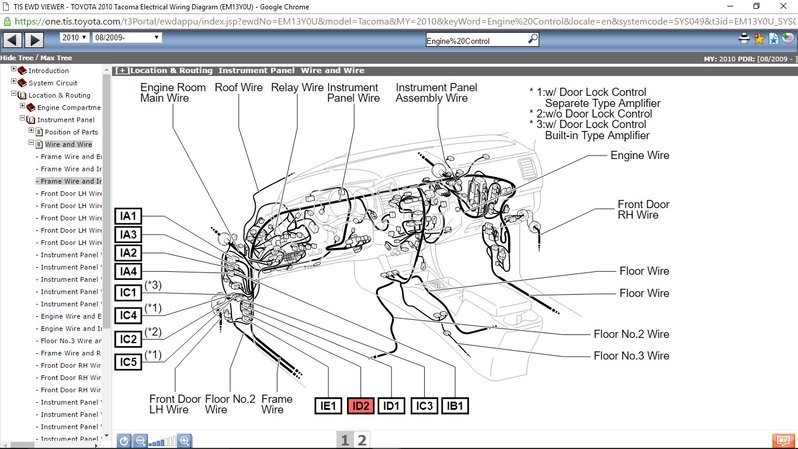Collapse the Wire and Wire tree node
Image resolution: width=798 pixels, height=449 pixels.
point(31,143)
